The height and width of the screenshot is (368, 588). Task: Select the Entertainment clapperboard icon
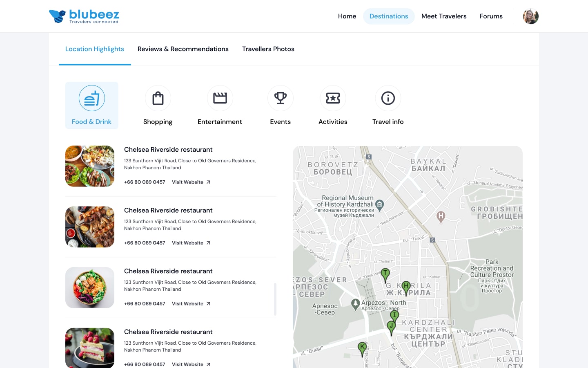(x=220, y=98)
